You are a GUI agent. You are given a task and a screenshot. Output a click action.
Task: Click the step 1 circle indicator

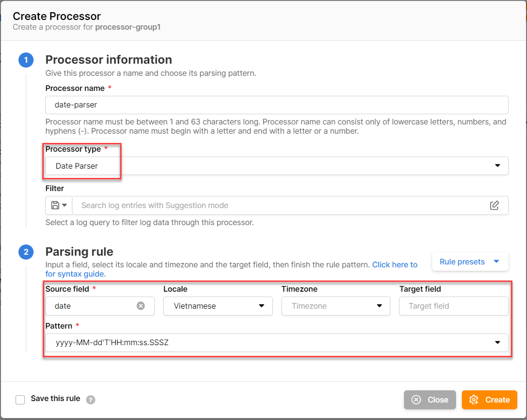(26, 60)
